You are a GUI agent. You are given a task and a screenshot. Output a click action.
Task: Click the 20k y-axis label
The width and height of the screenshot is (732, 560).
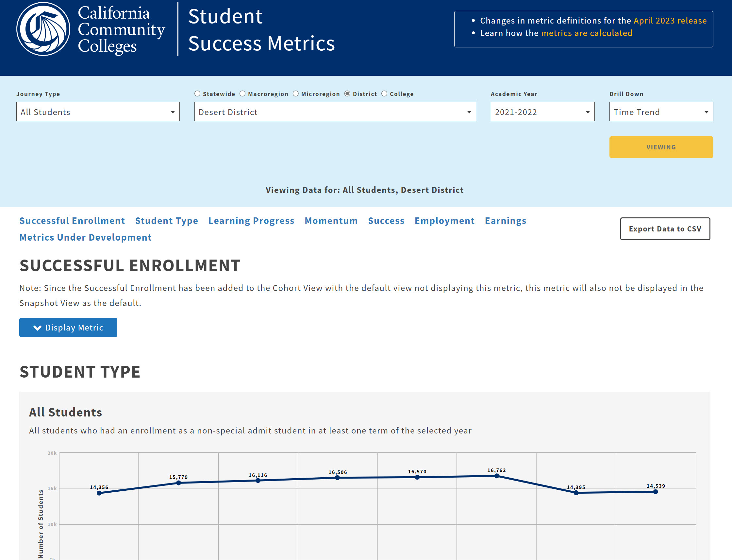coord(52,453)
